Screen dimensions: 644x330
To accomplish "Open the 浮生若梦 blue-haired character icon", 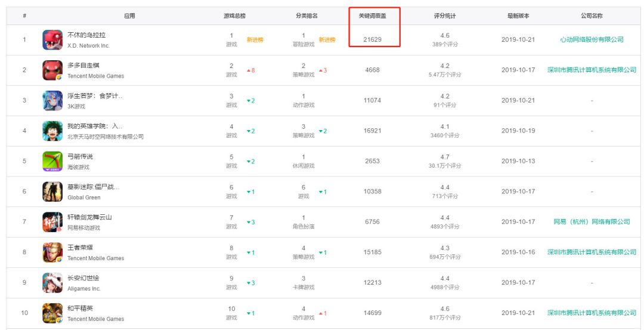I will [x=52, y=101].
